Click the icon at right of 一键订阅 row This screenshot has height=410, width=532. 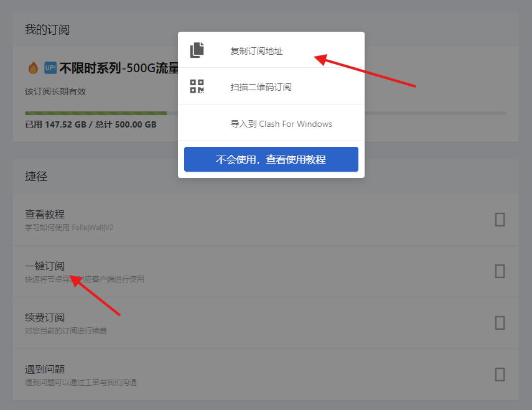coord(499,271)
